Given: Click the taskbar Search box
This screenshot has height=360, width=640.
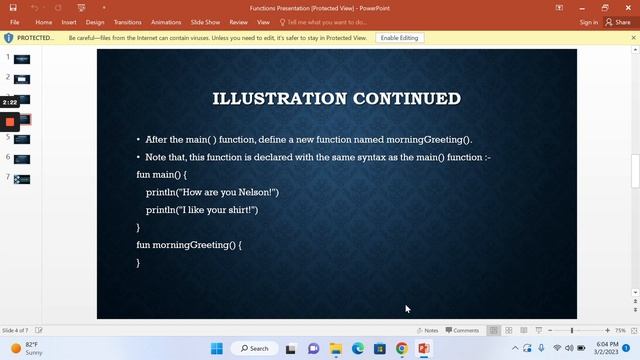Looking at the screenshot, I should click(255, 349).
